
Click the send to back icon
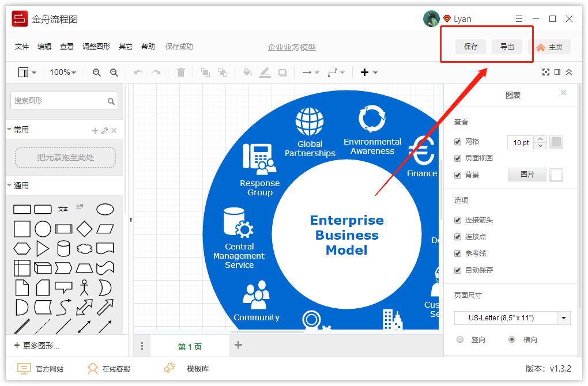click(223, 73)
